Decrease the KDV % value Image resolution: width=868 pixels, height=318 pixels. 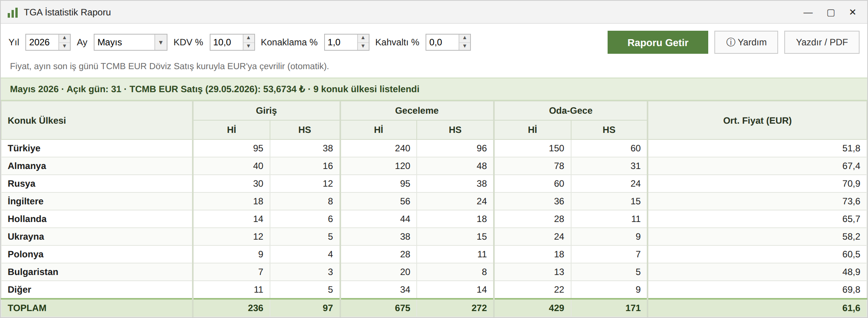pos(248,46)
